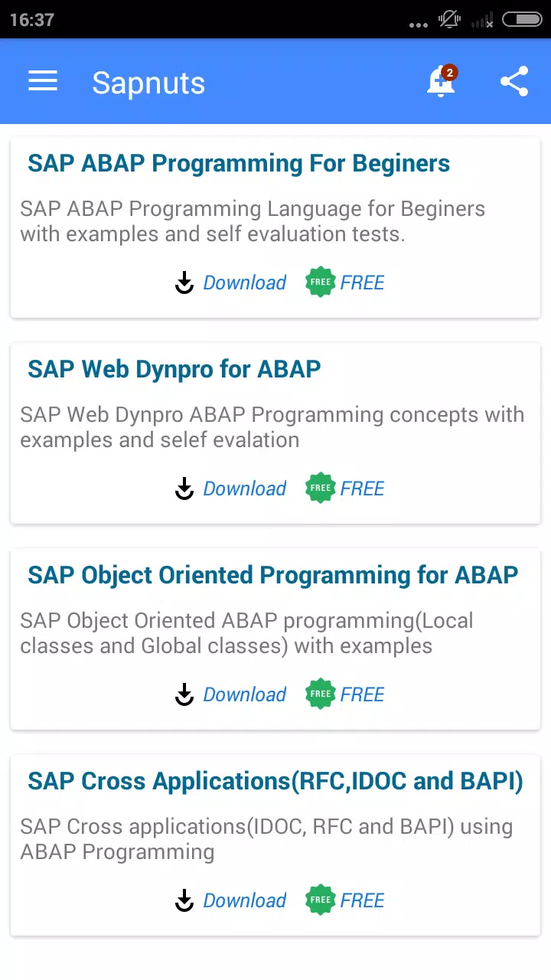Click download arrow icon for Web Dynpro
The width and height of the screenshot is (551, 980).
[x=184, y=488]
